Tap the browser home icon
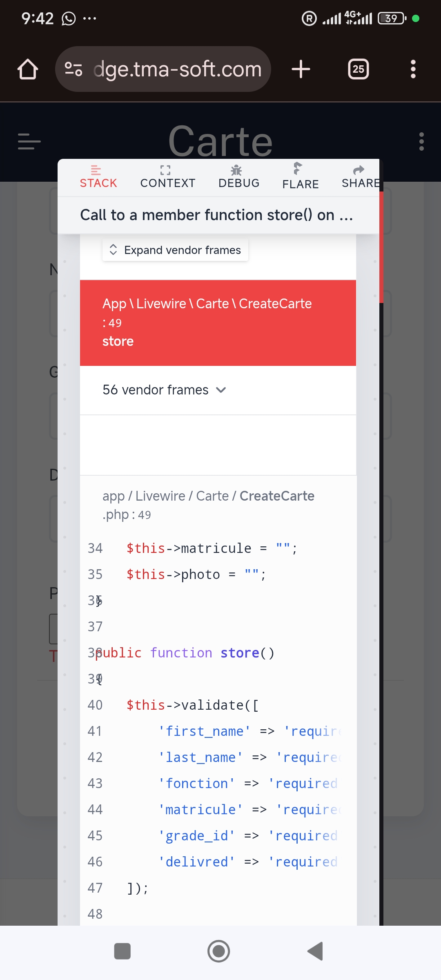The image size is (441, 980). 28,69
